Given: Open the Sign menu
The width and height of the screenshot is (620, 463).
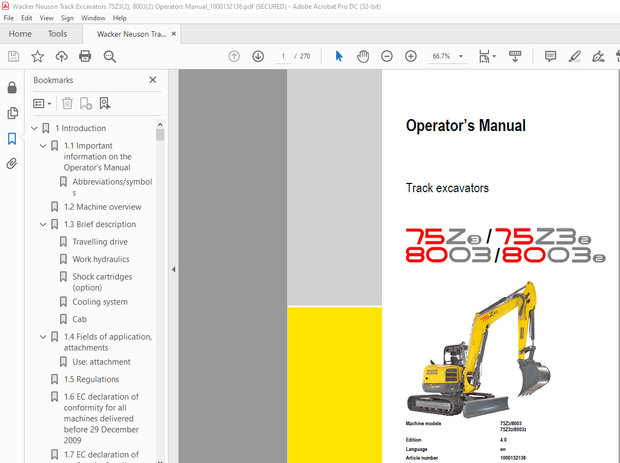Looking at the screenshot, I should pos(67,18).
